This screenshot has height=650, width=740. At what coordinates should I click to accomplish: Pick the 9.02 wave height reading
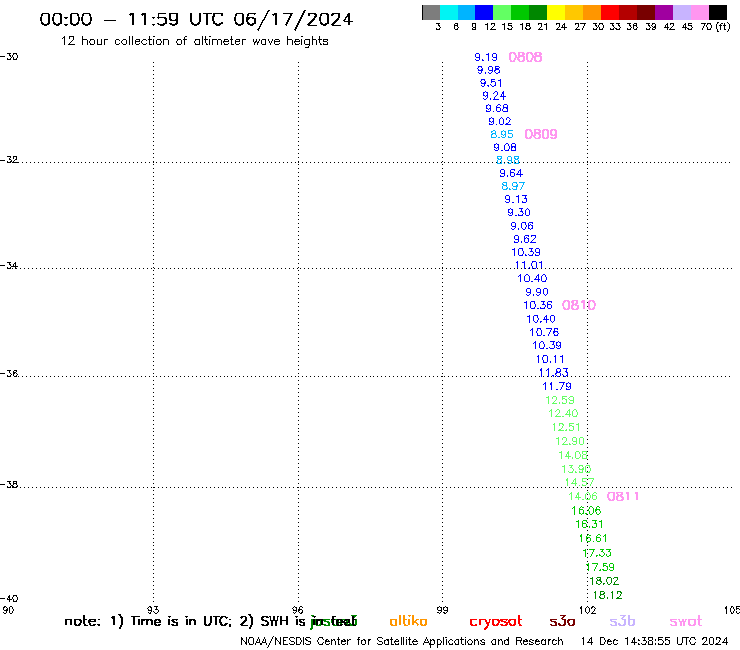click(500, 121)
